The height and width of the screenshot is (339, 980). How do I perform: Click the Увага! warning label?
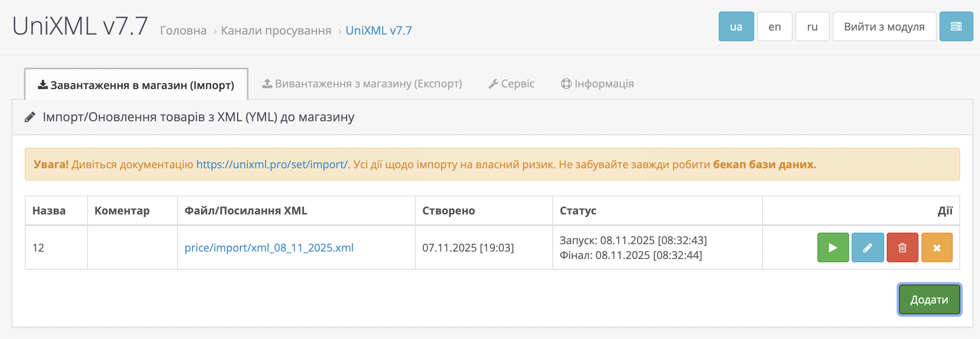(x=51, y=164)
